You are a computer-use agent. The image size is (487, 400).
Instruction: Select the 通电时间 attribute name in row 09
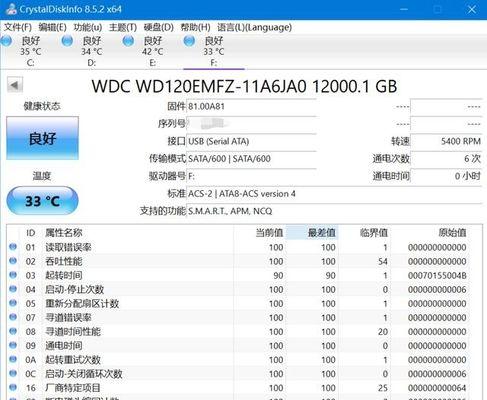tap(64, 346)
